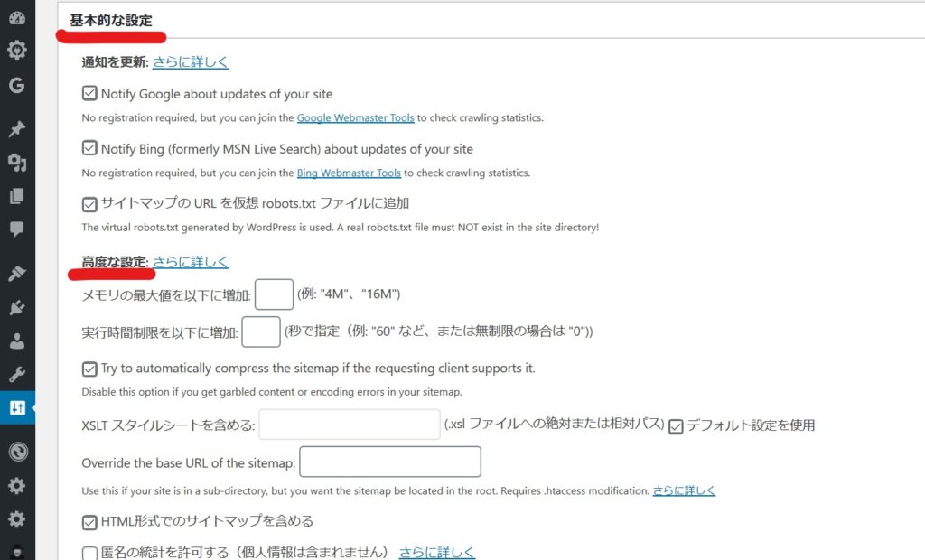Click the 高度な設定 heading text
This screenshot has width=925, height=560.
click(115, 261)
